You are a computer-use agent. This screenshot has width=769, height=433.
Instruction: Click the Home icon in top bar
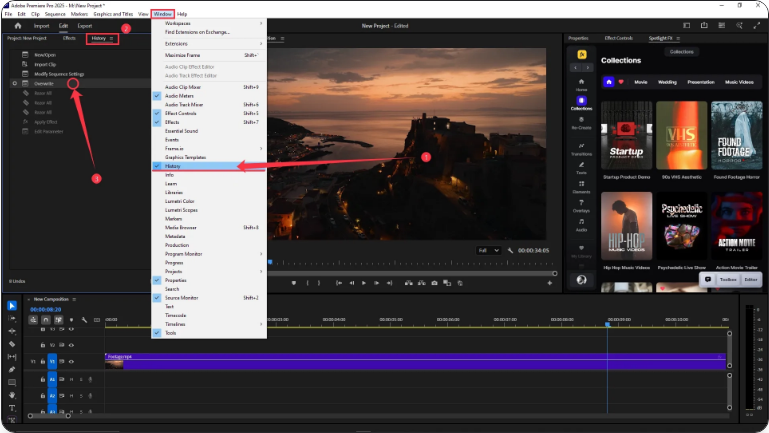[17, 25]
